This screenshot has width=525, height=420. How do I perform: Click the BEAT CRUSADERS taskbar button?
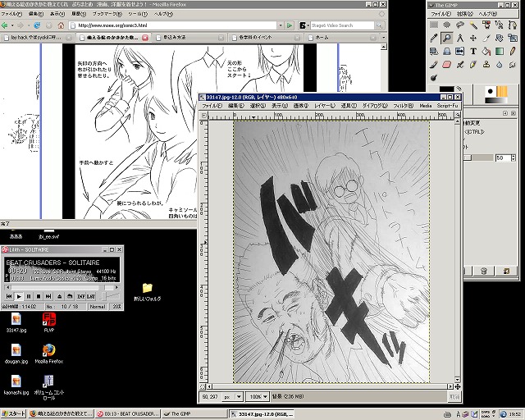click(x=128, y=413)
